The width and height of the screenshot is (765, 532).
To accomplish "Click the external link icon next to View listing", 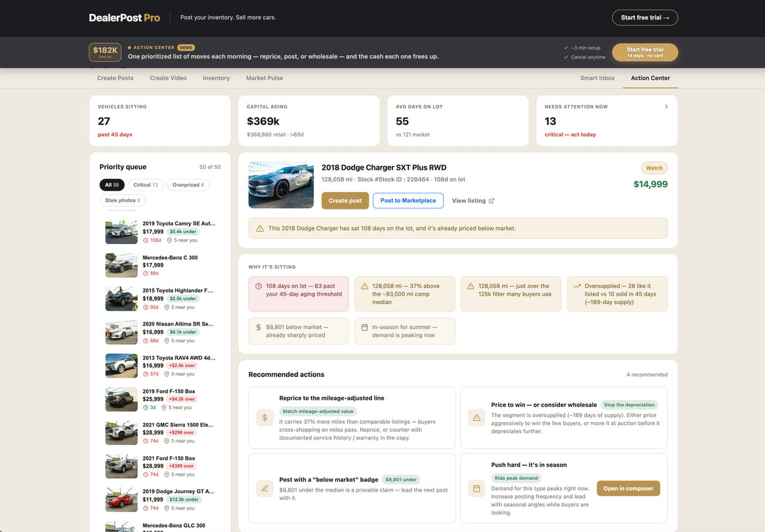I will pyautogui.click(x=491, y=200).
